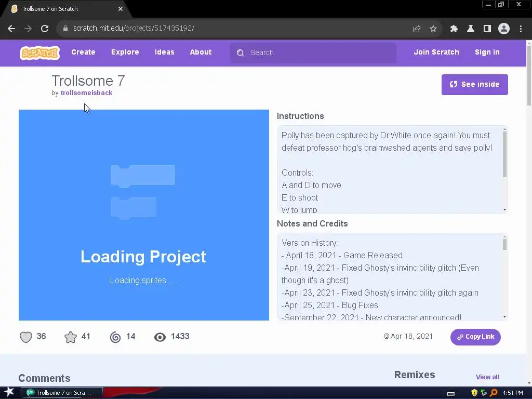Image resolution: width=532 pixels, height=399 pixels.
Task: Open the star start button on taskbar
Action: [x=9, y=392]
